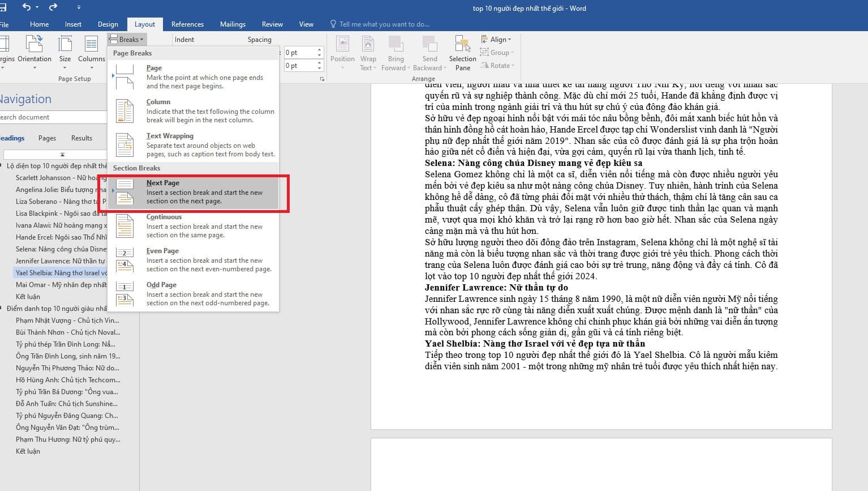This screenshot has width=868, height=491.
Task: Go to the Mai Omar heading
Action: 61,285
